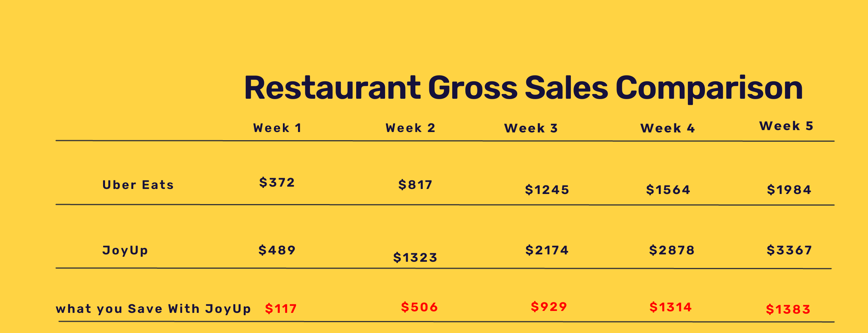Image resolution: width=868 pixels, height=333 pixels.
Task: Select the Week 3 column header
Action: 531,128
